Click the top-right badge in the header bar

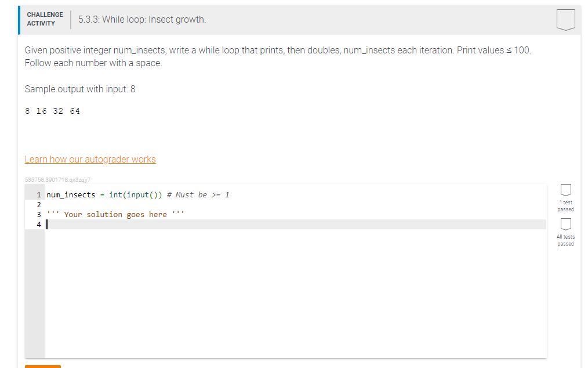click(565, 20)
